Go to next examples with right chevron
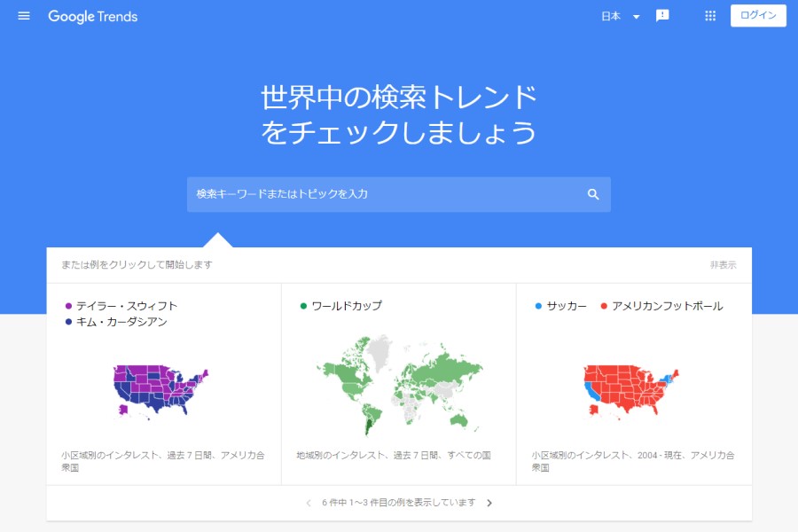Image resolution: width=798 pixels, height=532 pixels. point(489,503)
